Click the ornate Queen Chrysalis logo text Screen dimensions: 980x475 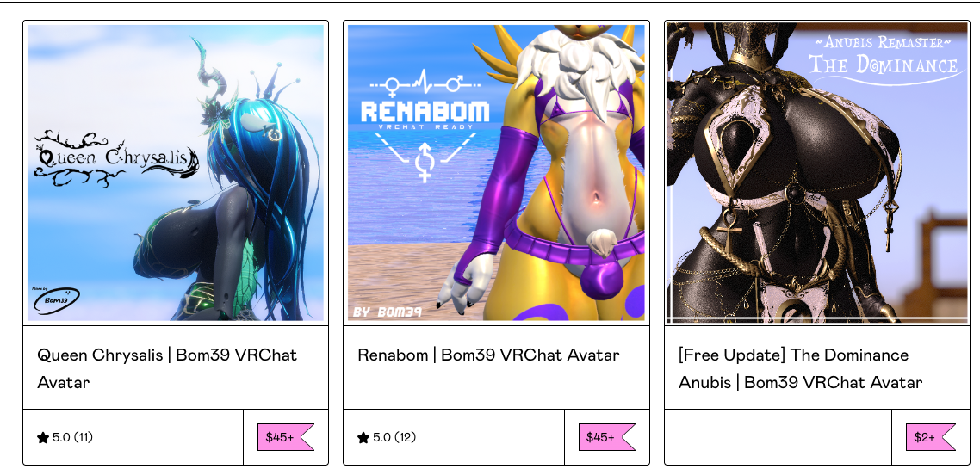(x=117, y=158)
